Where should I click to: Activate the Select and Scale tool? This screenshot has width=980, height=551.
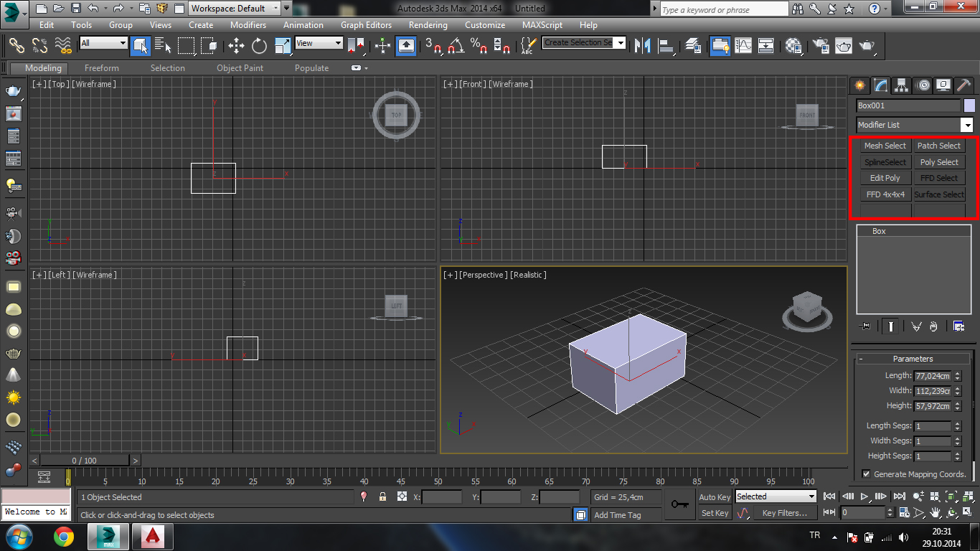click(x=283, y=46)
